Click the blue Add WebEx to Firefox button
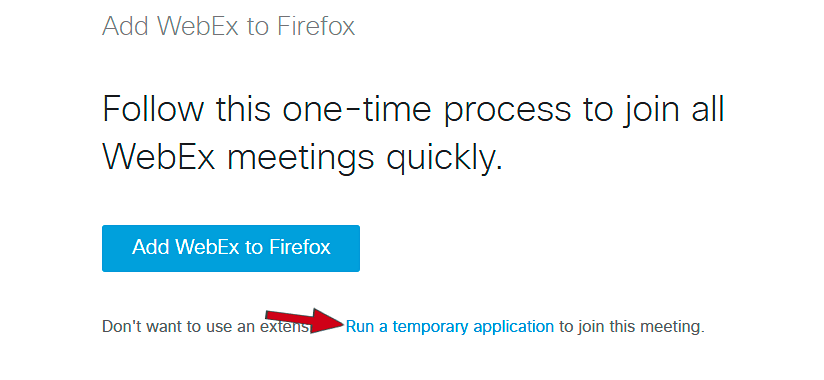 (x=231, y=248)
